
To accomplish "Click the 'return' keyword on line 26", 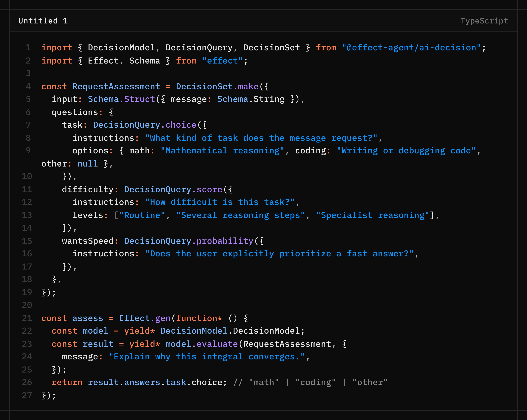I will pyautogui.click(x=67, y=382).
